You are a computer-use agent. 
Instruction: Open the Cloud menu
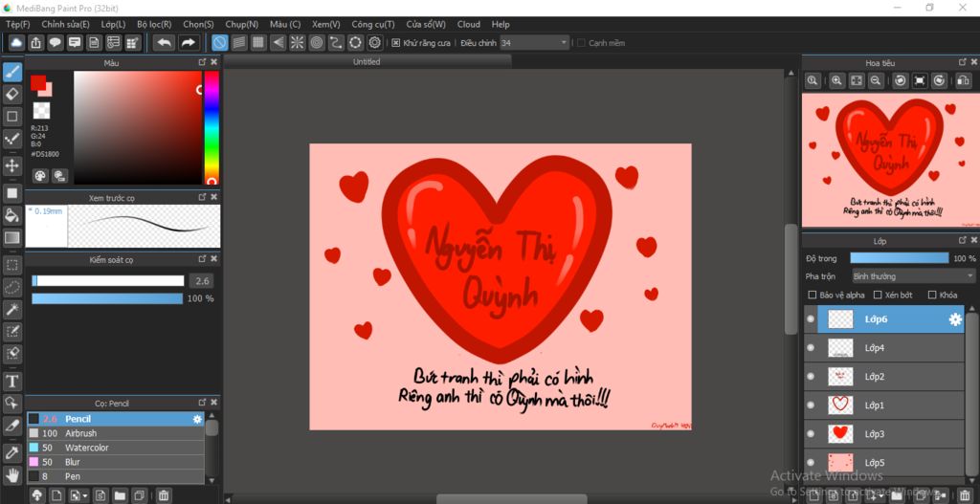(x=469, y=24)
